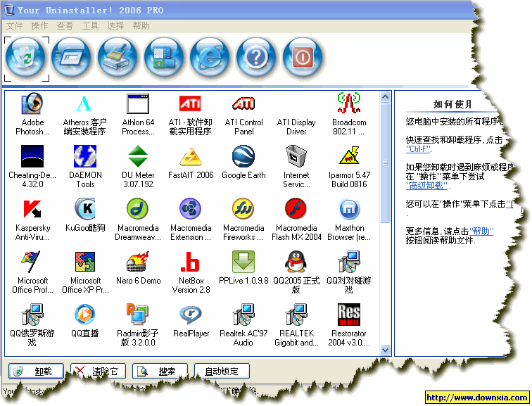Click the help question mark toolbar icon
Image resolution: width=532 pixels, height=406 pixels.
click(x=256, y=58)
